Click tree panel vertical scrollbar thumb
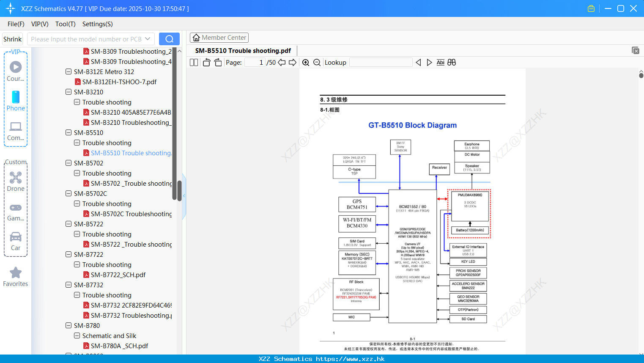The width and height of the screenshot is (644, 363). [179, 190]
